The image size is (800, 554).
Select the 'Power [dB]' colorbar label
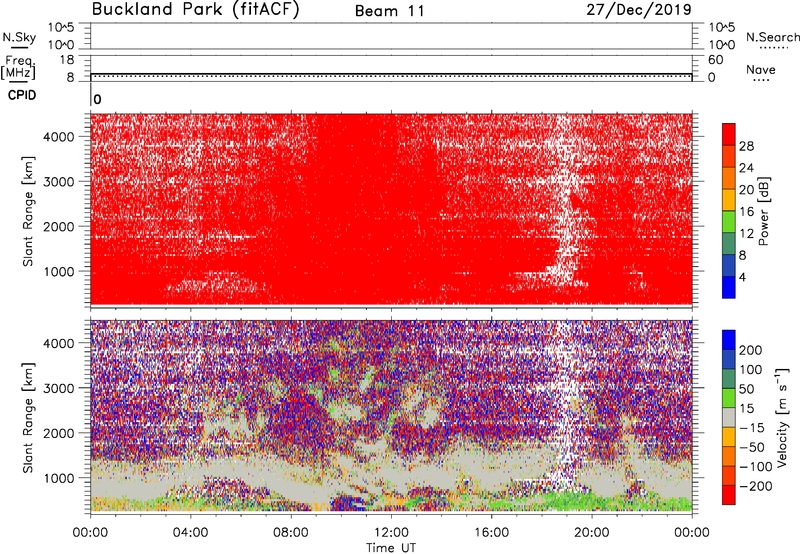coord(764,211)
